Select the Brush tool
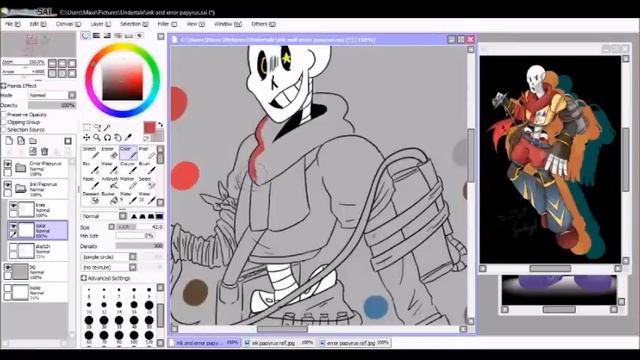 pyautogui.click(x=147, y=168)
